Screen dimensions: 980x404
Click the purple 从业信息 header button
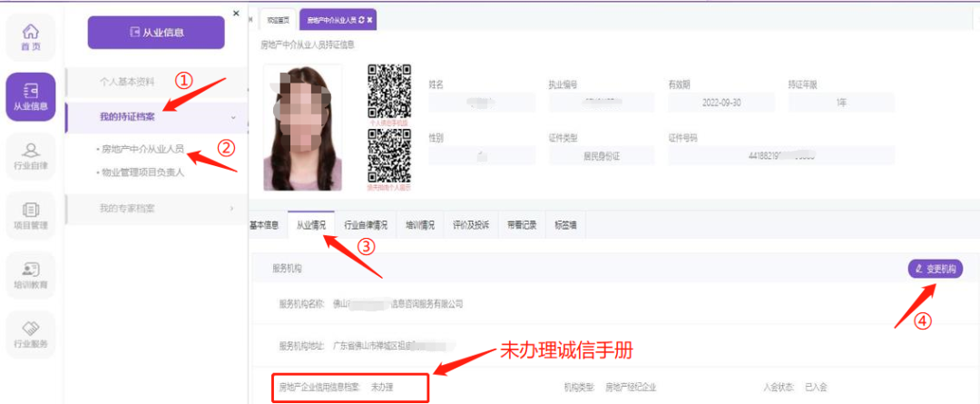pyautogui.click(x=155, y=33)
